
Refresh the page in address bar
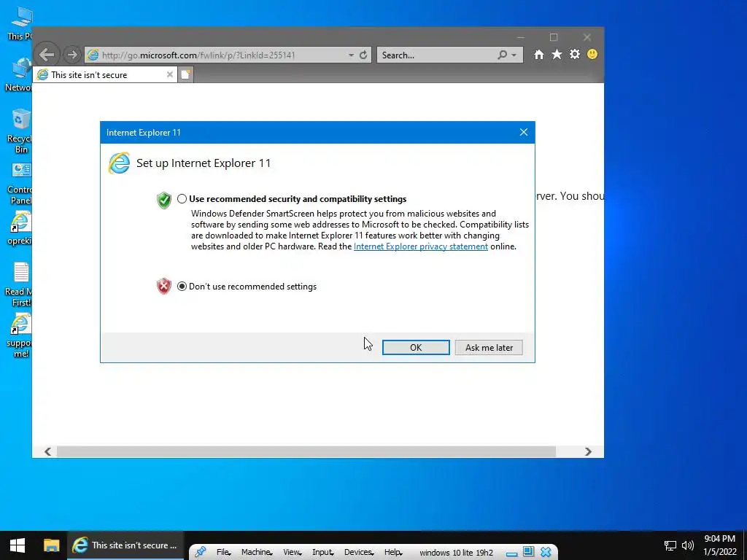click(x=363, y=55)
